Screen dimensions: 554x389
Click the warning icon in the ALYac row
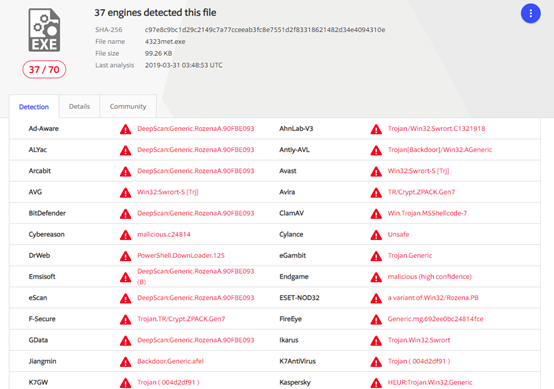125,151
